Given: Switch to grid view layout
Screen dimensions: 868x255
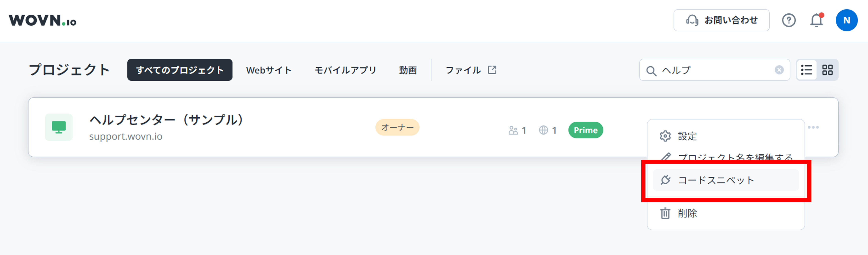Looking at the screenshot, I should click(828, 70).
